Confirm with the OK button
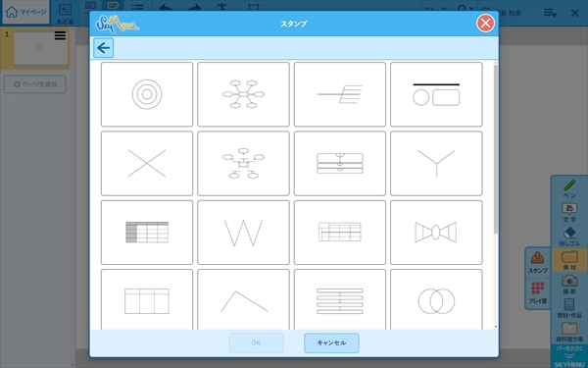 point(256,342)
